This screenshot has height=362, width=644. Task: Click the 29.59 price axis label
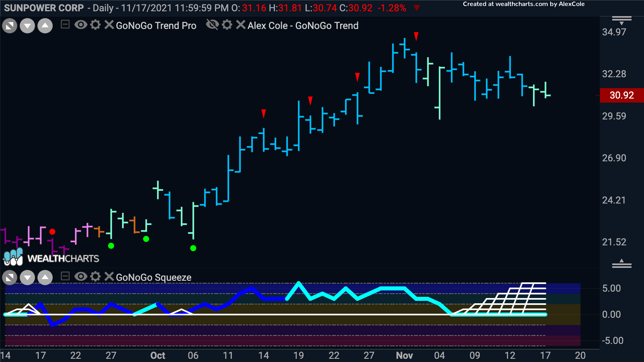click(614, 116)
